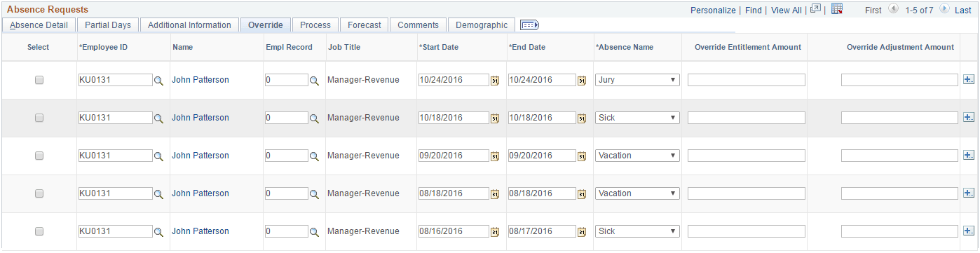Open the Demographic tab

click(x=482, y=25)
